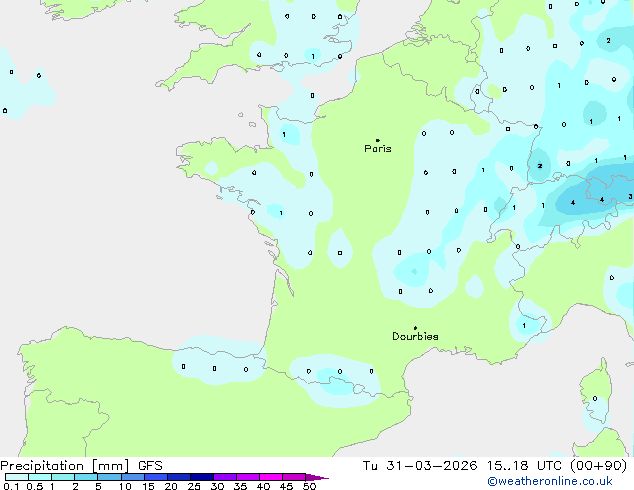634x490 pixels.
Task: Click the '1' value near Nice coast
Action: pyautogui.click(x=524, y=325)
